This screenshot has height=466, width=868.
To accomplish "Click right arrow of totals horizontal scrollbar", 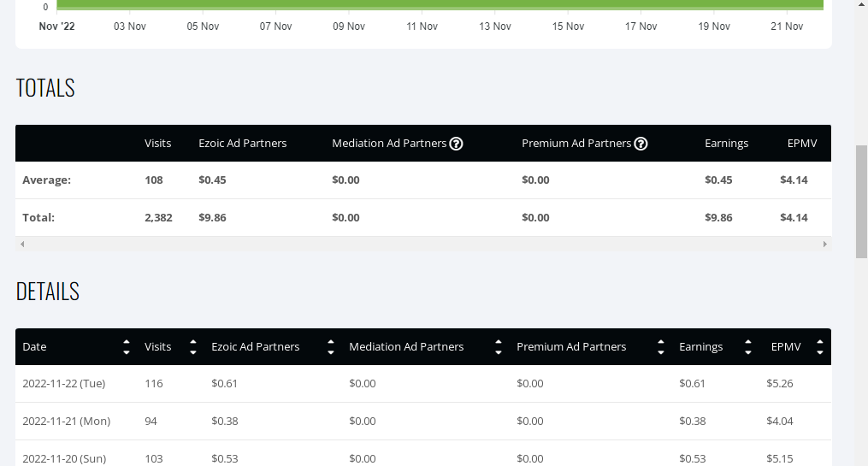I will point(825,244).
